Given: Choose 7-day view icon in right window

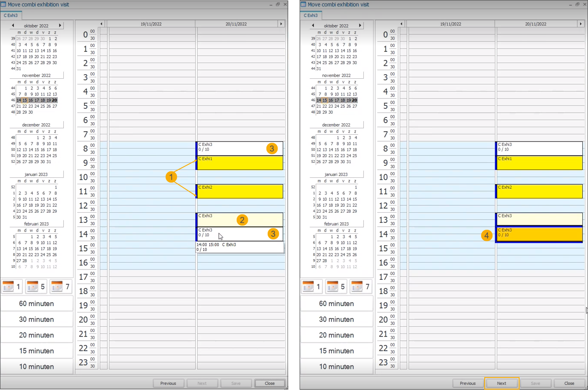Looking at the screenshot, I should tap(360, 286).
